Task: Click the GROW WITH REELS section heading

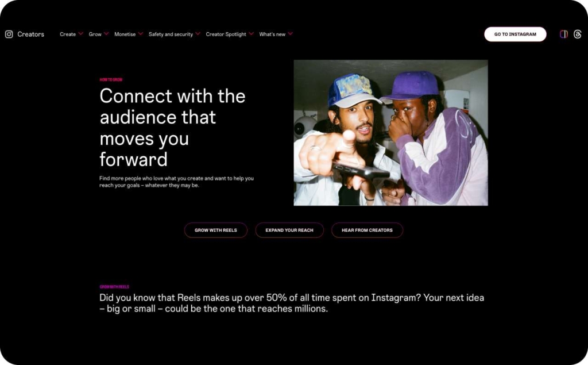Action: pos(114,286)
